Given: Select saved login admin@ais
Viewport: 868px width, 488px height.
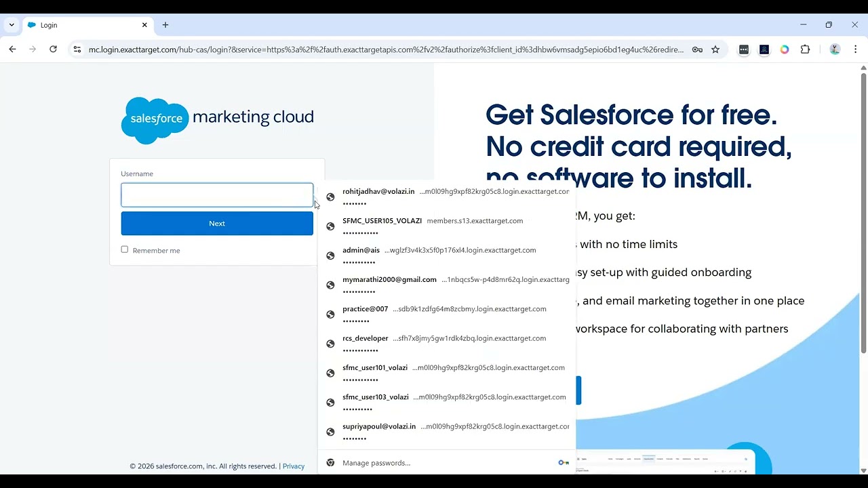Looking at the screenshot, I should pyautogui.click(x=447, y=256).
